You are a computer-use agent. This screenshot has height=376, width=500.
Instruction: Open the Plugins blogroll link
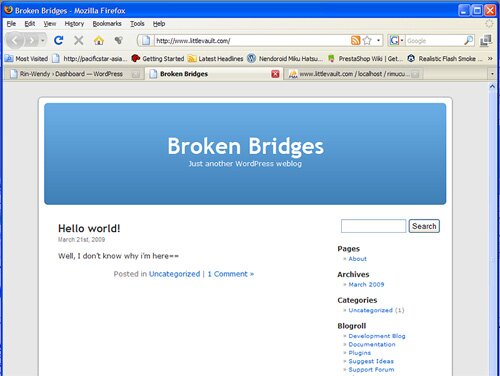359,353
